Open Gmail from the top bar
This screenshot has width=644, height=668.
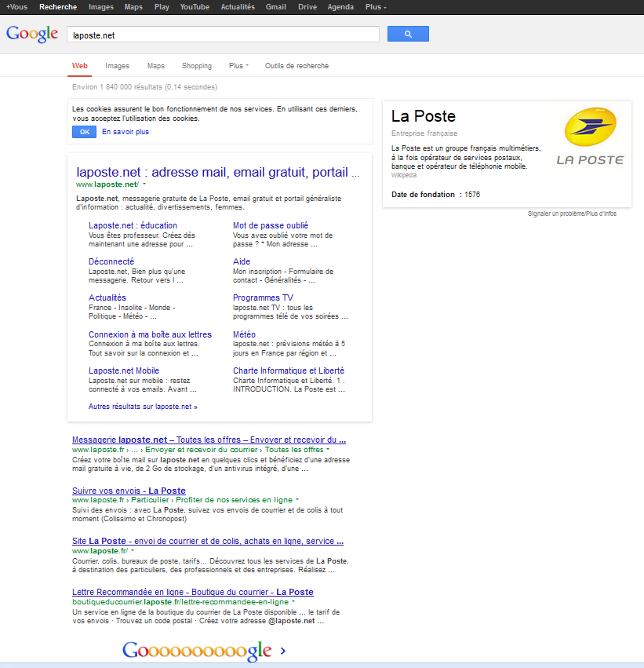coord(275,7)
